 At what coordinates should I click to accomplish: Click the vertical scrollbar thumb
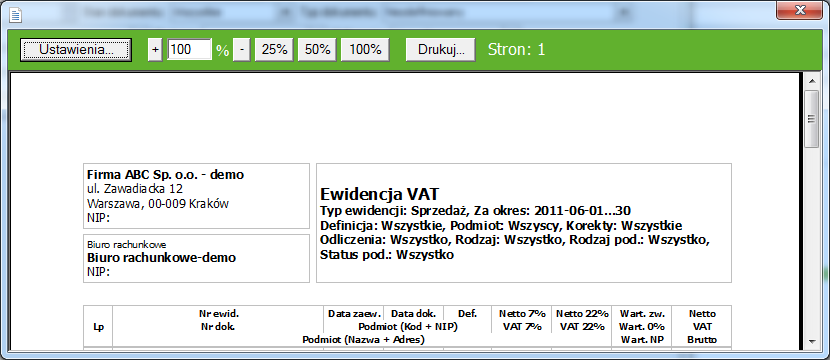coord(811,119)
